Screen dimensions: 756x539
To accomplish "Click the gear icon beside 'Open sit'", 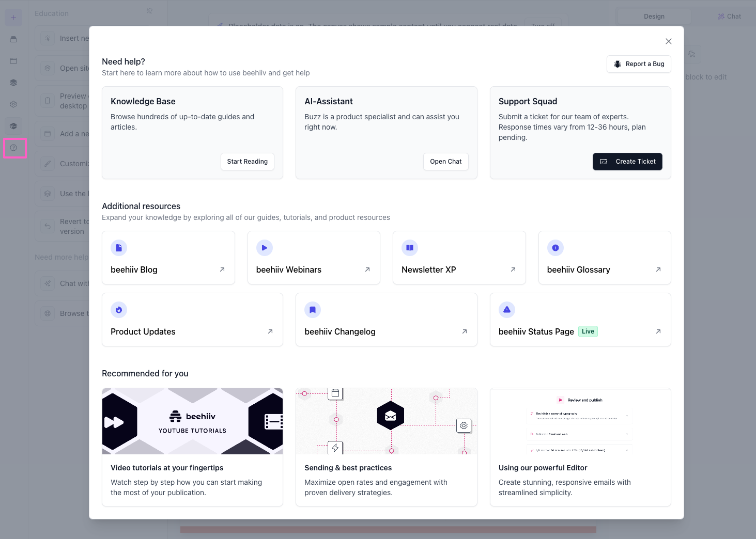I will (48, 68).
